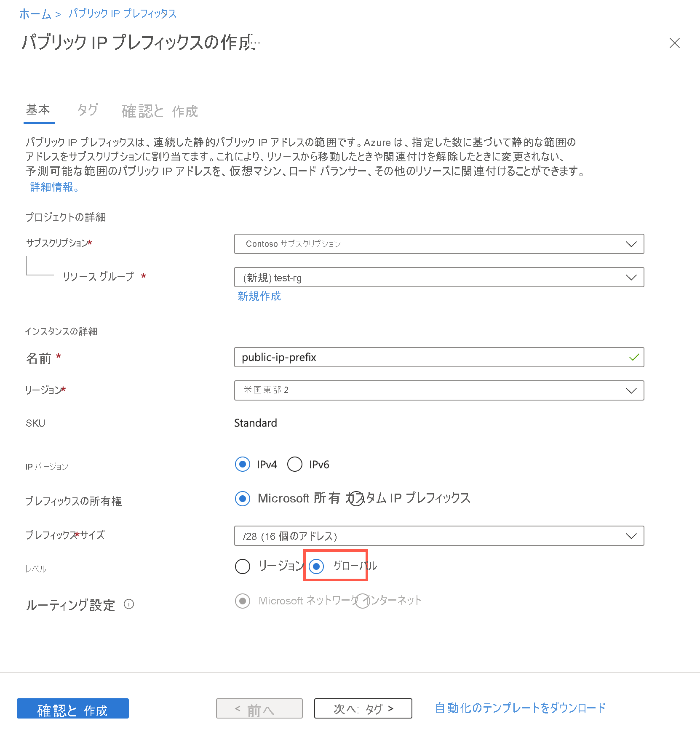Screen dimensions: 700x732
Task: Select Microsoft ネットワーク routing option
Action: [x=243, y=601]
